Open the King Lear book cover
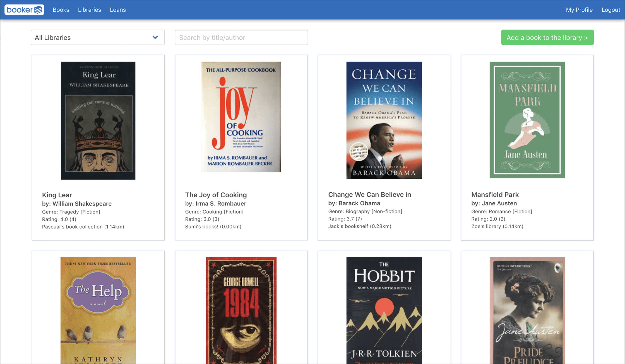 [x=98, y=121]
